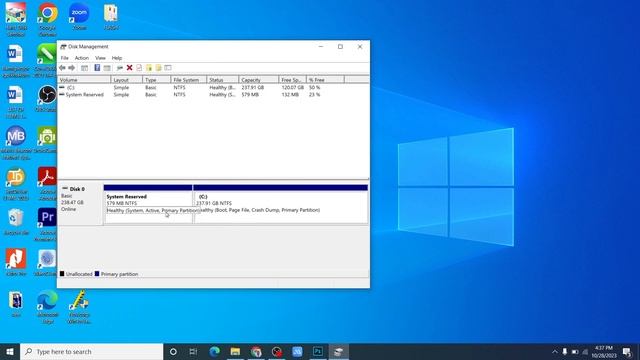This screenshot has width=640, height=360.
Task: Click the Back arrow in Disk Management toolbar
Action: pos(62,68)
